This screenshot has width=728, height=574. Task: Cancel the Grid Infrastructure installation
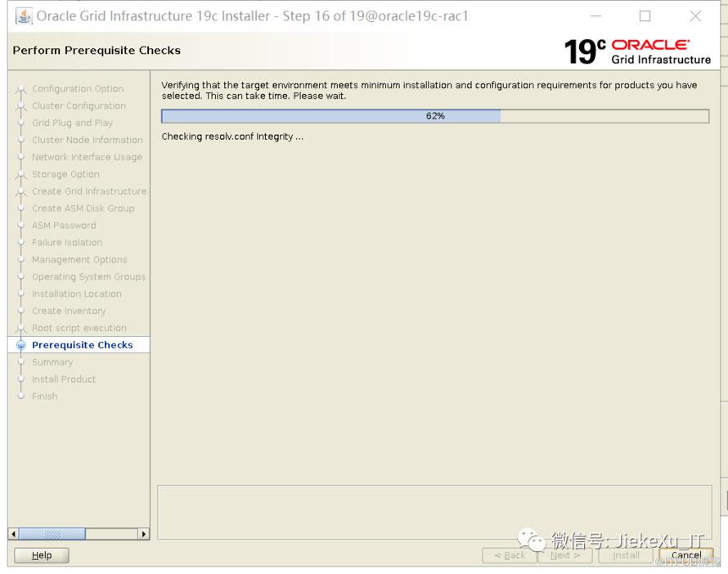coord(686,555)
